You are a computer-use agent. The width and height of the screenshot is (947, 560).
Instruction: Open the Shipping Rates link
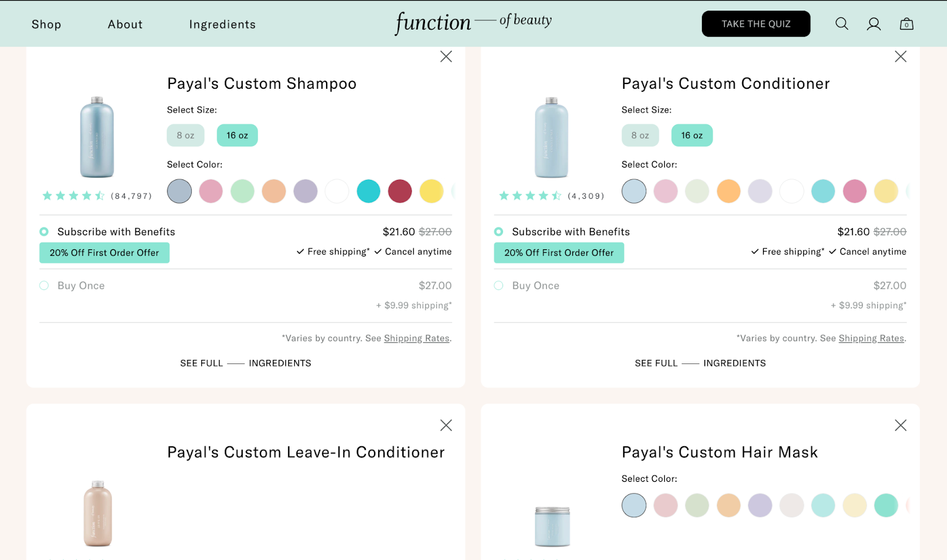(x=416, y=338)
